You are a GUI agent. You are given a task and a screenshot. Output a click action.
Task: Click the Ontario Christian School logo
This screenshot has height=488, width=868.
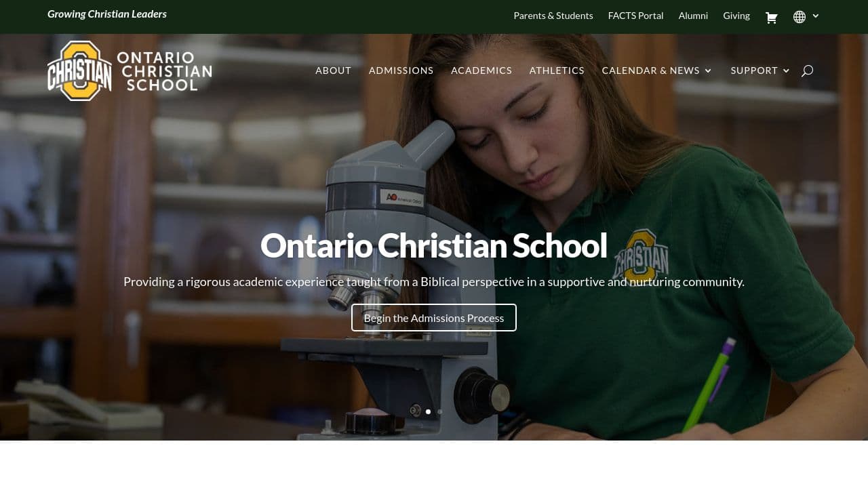coord(129,70)
